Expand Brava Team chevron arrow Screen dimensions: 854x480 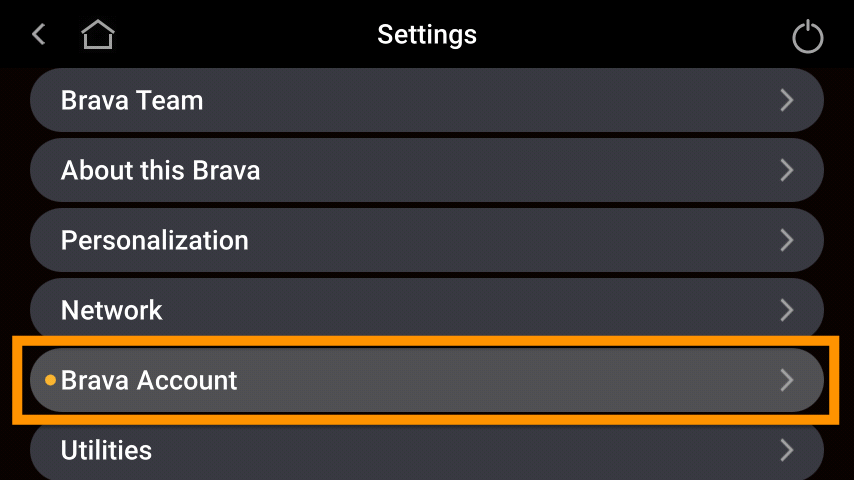[x=786, y=100]
